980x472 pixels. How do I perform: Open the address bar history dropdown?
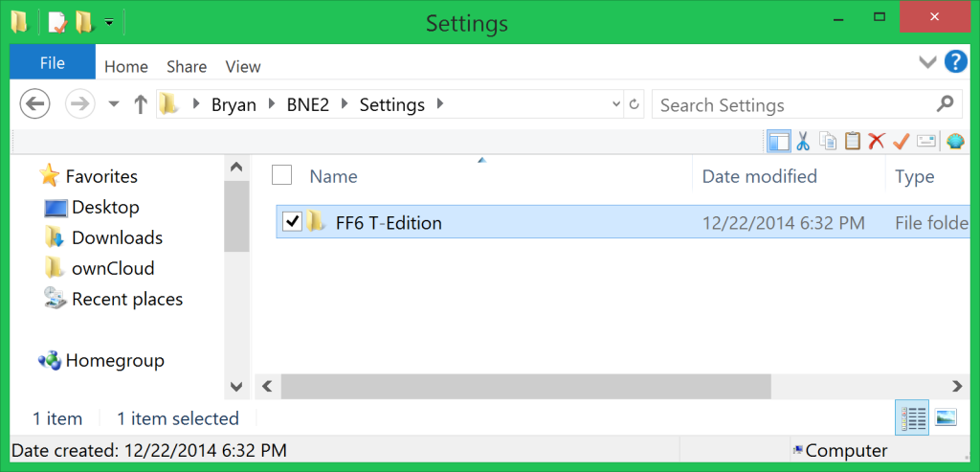[616, 105]
